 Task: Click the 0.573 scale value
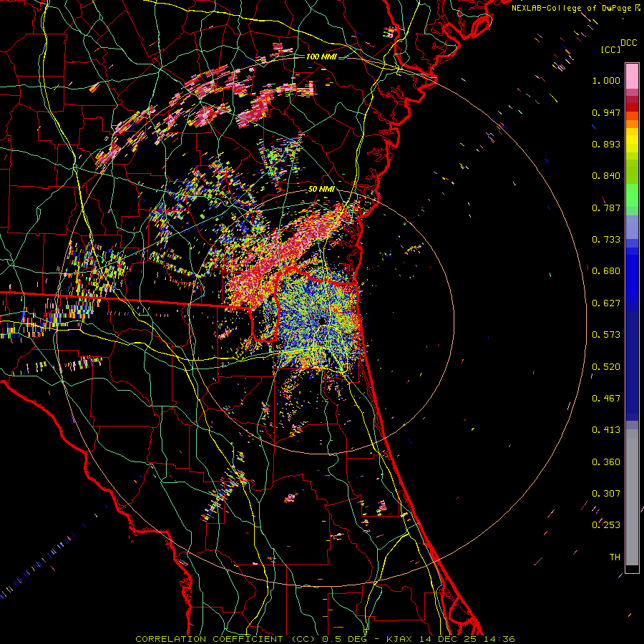click(x=606, y=335)
